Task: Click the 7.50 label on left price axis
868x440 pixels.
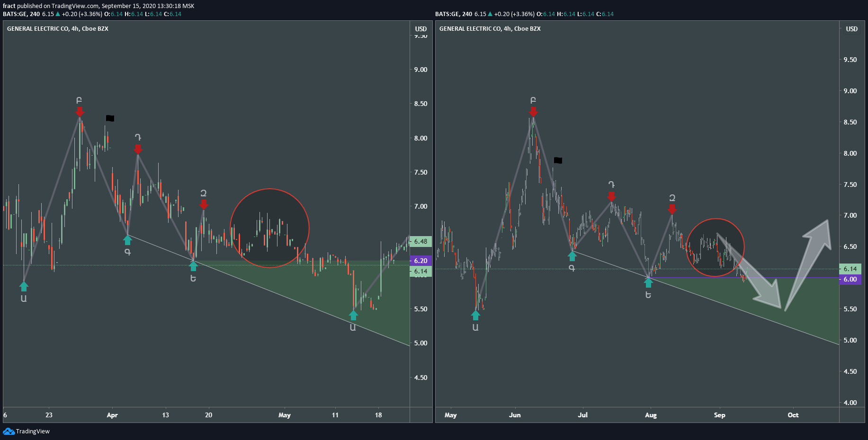Action: pyautogui.click(x=421, y=172)
